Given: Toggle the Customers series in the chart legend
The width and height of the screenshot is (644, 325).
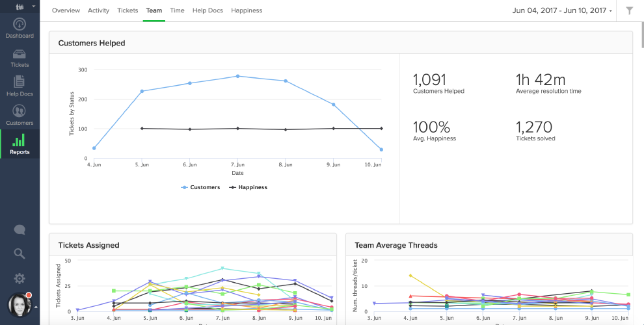Looking at the screenshot, I should 201,187.
